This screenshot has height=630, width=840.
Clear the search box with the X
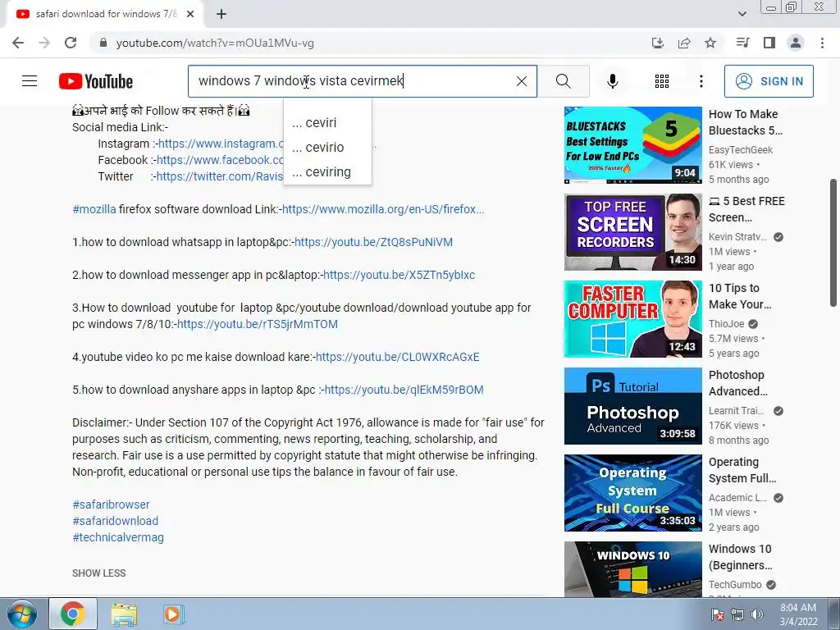521,81
